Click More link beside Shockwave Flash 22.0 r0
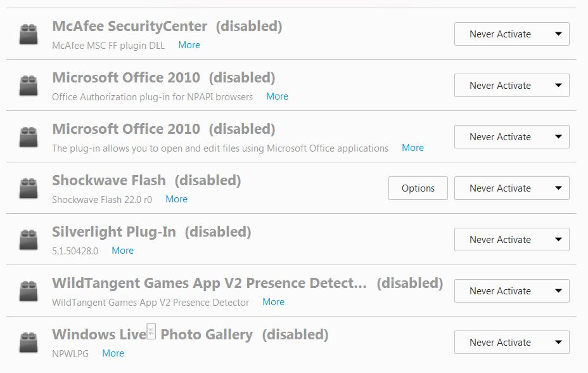 click(176, 199)
